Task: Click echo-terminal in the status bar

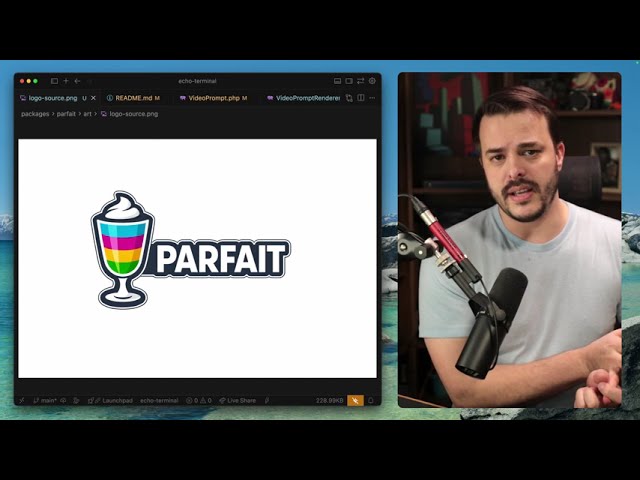Action: click(x=159, y=400)
